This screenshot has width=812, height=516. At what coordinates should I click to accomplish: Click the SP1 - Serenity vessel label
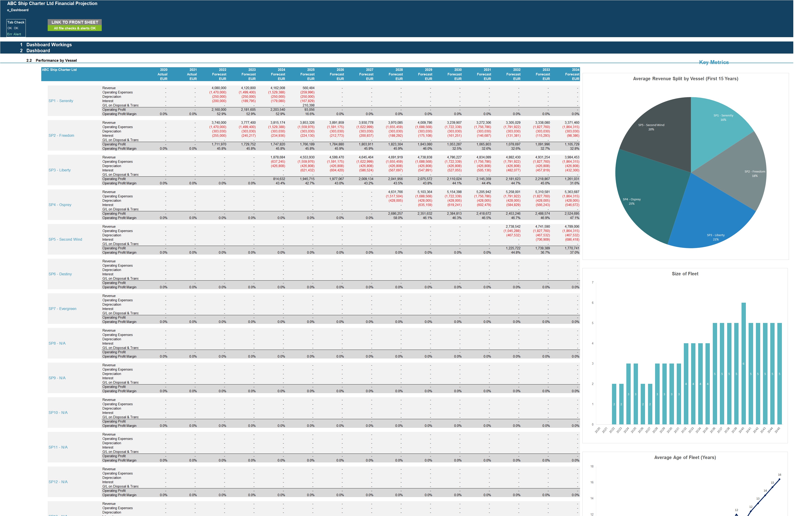61,101
